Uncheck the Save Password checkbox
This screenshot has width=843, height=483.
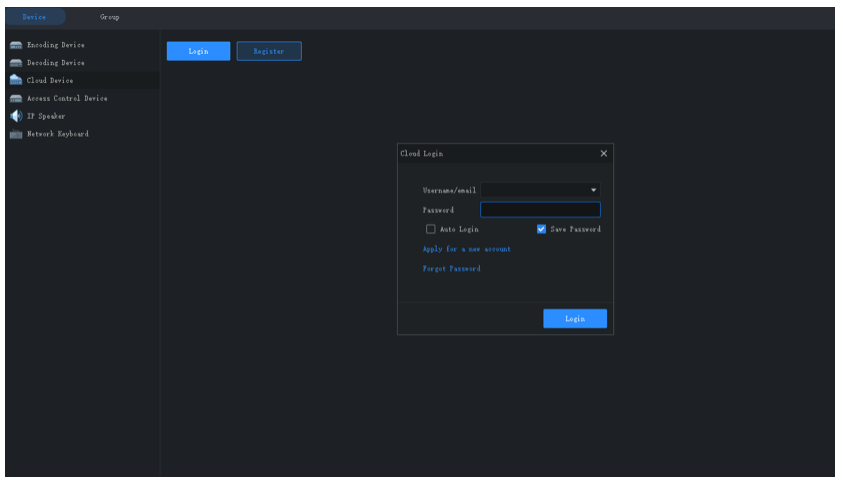point(541,229)
